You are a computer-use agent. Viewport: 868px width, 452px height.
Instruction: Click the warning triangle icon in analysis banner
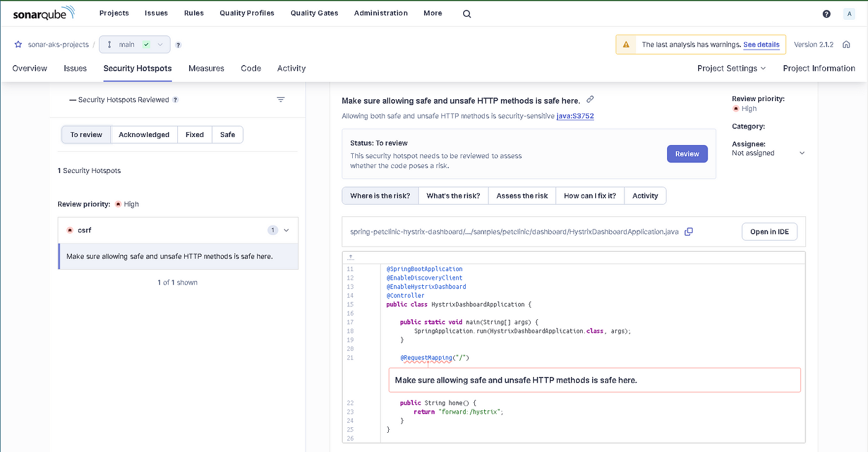coord(626,45)
